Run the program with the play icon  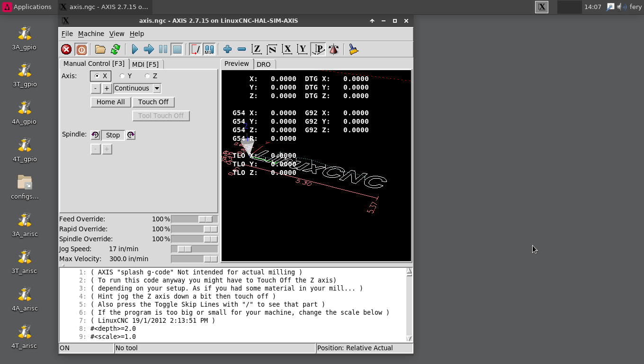pos(134,49)
